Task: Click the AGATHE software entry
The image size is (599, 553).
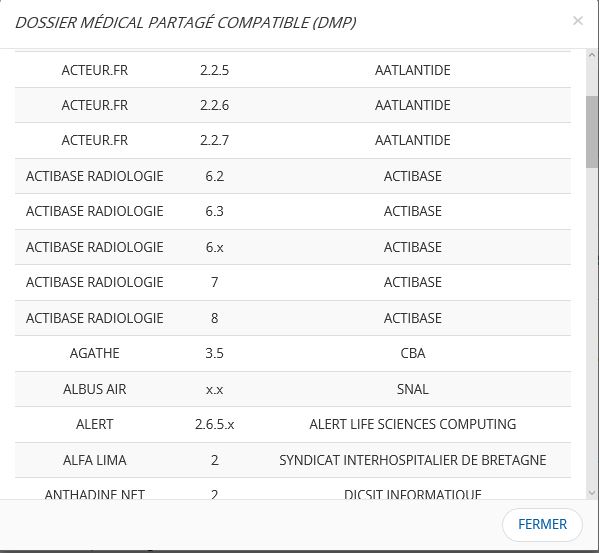Action: 94,353
